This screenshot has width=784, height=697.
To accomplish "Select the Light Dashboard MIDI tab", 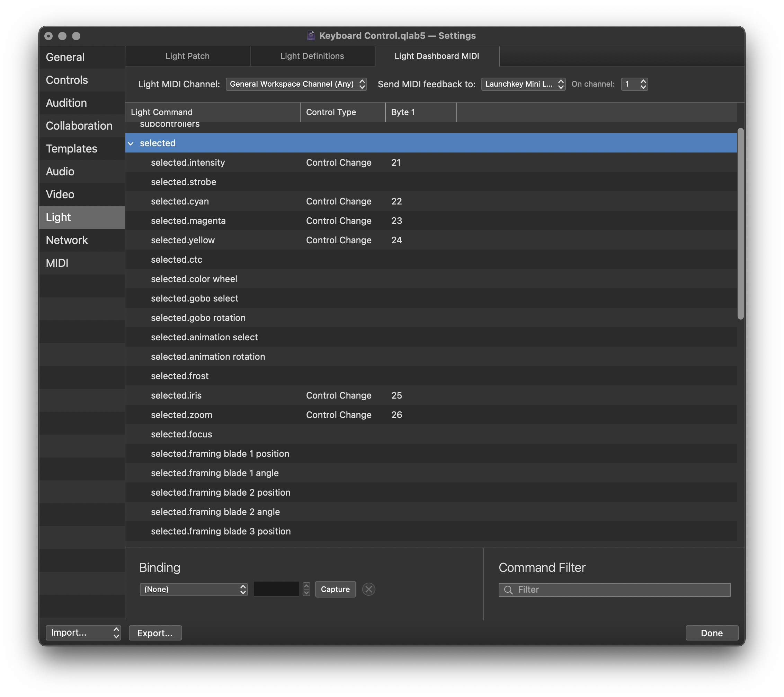I will coord(437,56).
